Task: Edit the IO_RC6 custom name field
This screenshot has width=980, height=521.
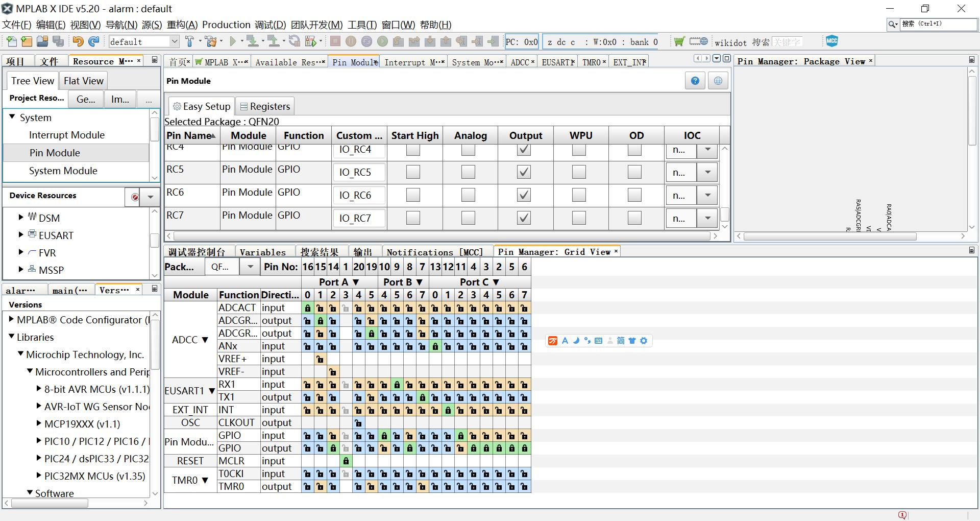Action: [359, 195]
